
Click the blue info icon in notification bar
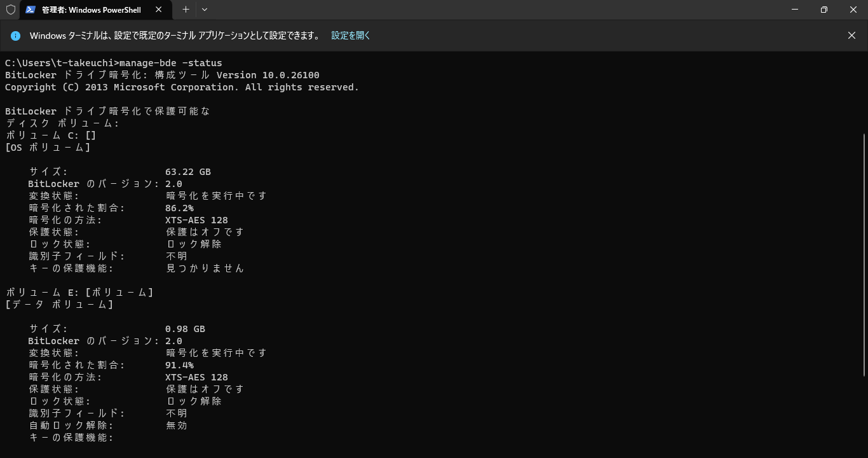coord(15,36)
